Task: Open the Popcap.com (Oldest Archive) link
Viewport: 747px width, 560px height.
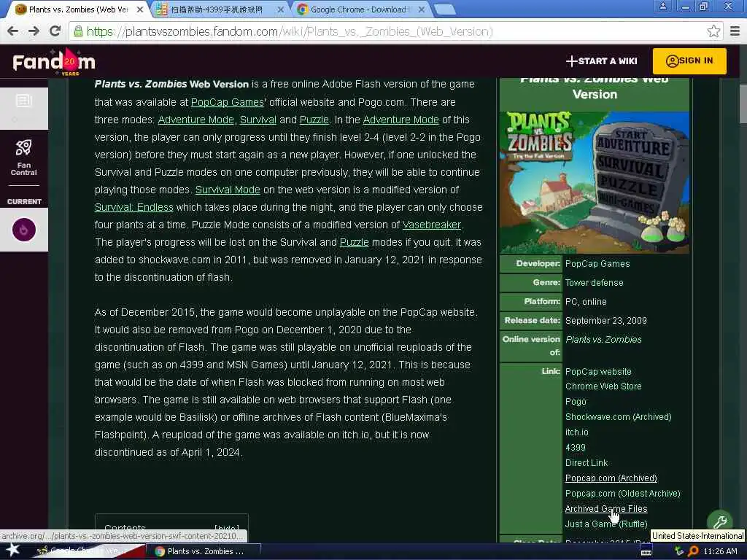Action: tap(623, 494)
